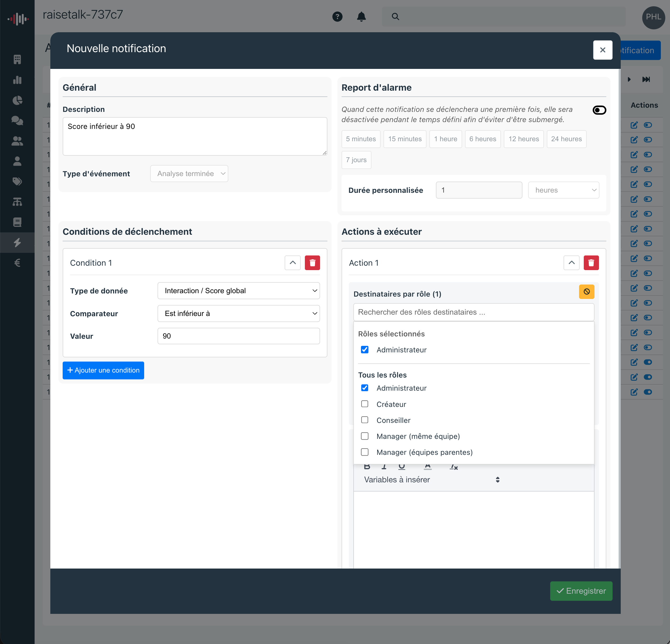Click the help question mark icon
This screenshot has height=644, width=670.
click(337, 17)
